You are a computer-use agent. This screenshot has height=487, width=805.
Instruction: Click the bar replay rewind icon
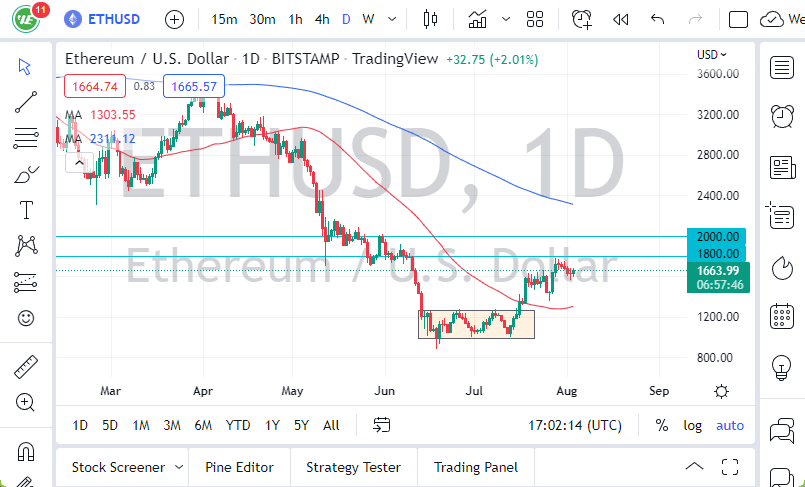pyautogui.click(x=620, y=19)
